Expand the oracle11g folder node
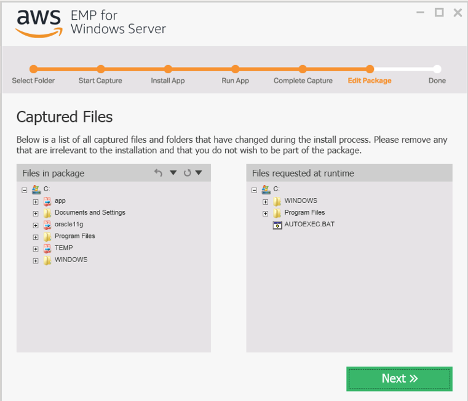The width and height of the screenshot is (468, 401). pyautogui.click(x=36, y=225)
